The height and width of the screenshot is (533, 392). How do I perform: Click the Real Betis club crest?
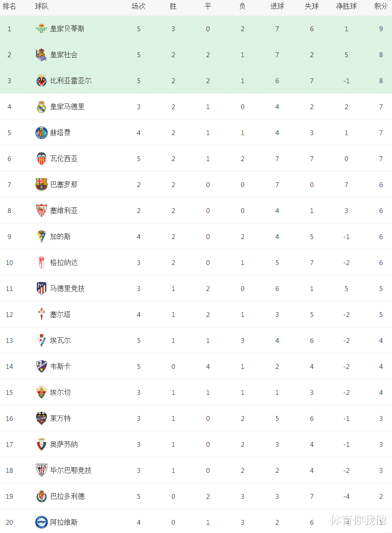42,29
